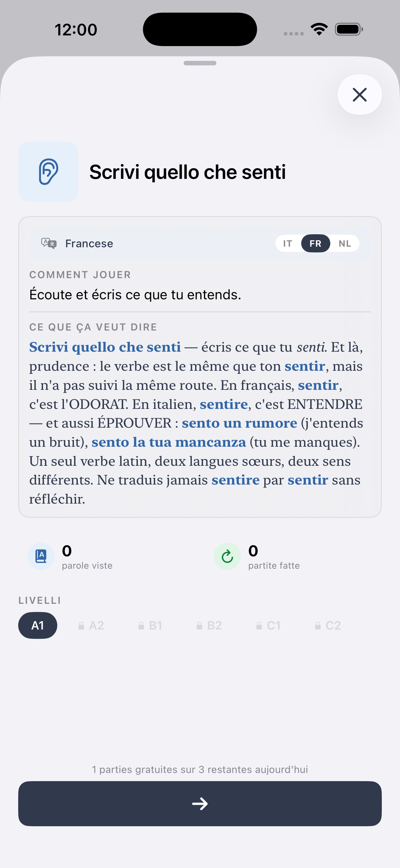Tap the blue 'sento la tua mancanza' phrase
The image size is (400, 868).
168,442
